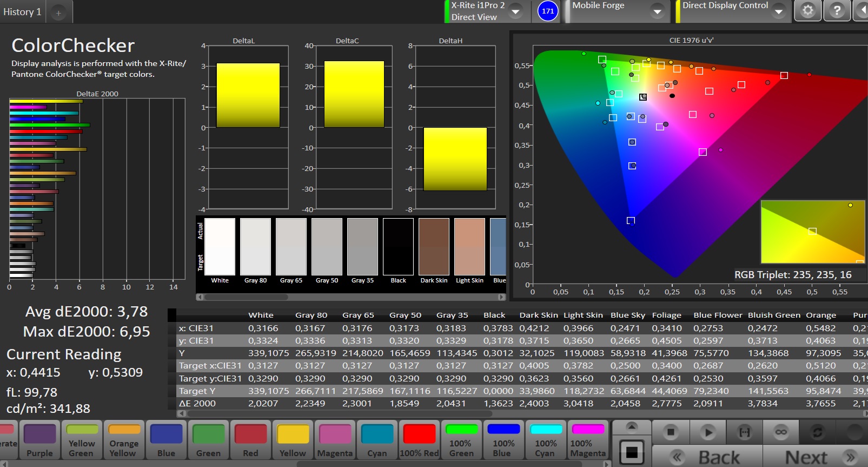868x467 pixels.
Task: Click the bracketed single read icon
Action: point(744,432)
